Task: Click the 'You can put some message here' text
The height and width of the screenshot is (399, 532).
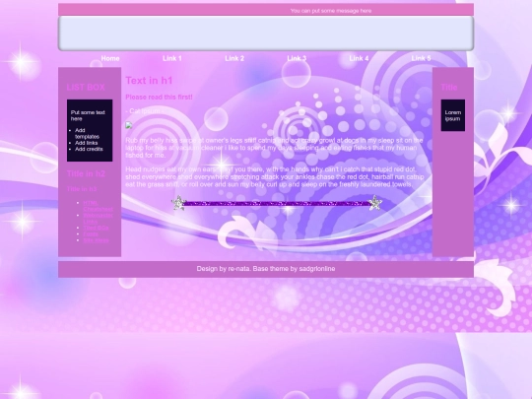Action: tap(331, 11)
